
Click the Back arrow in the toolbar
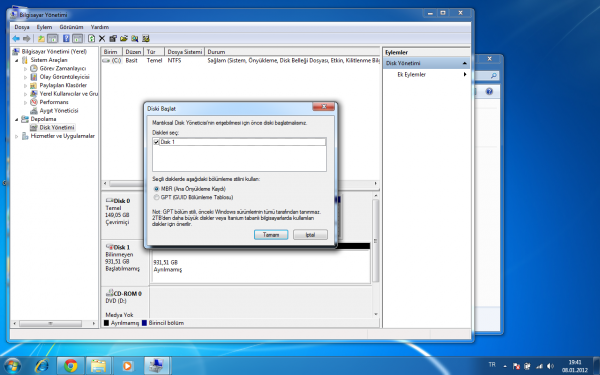point(16,38)
